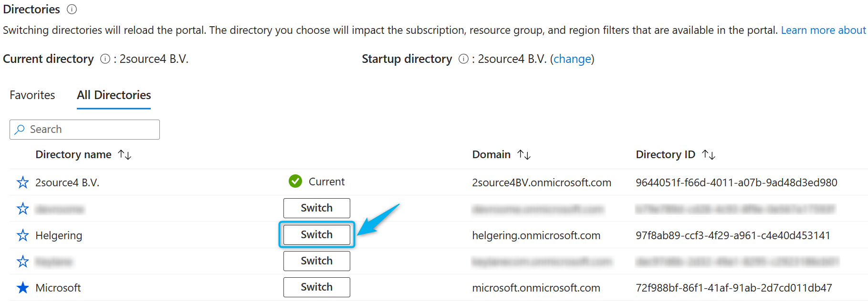Sort by Directory name using the arrows

pyautogui.click(x=125, y=154)
